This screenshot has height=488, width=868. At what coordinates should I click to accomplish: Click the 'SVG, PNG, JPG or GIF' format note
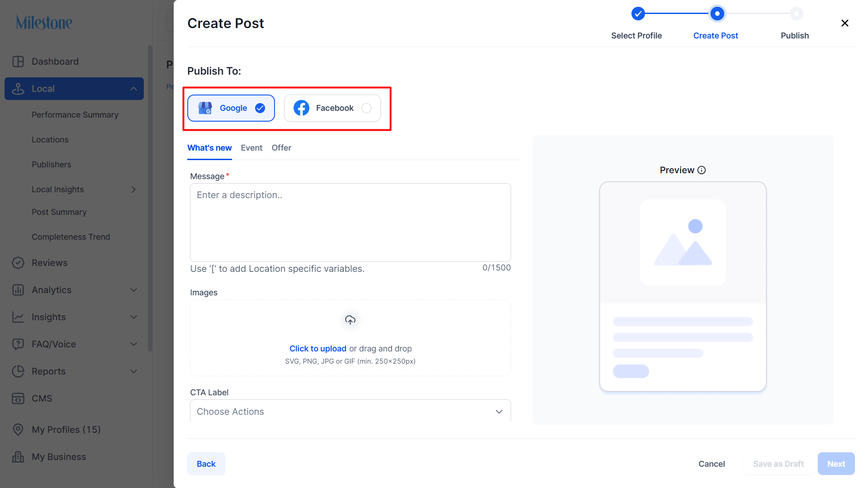pos(351,361)
